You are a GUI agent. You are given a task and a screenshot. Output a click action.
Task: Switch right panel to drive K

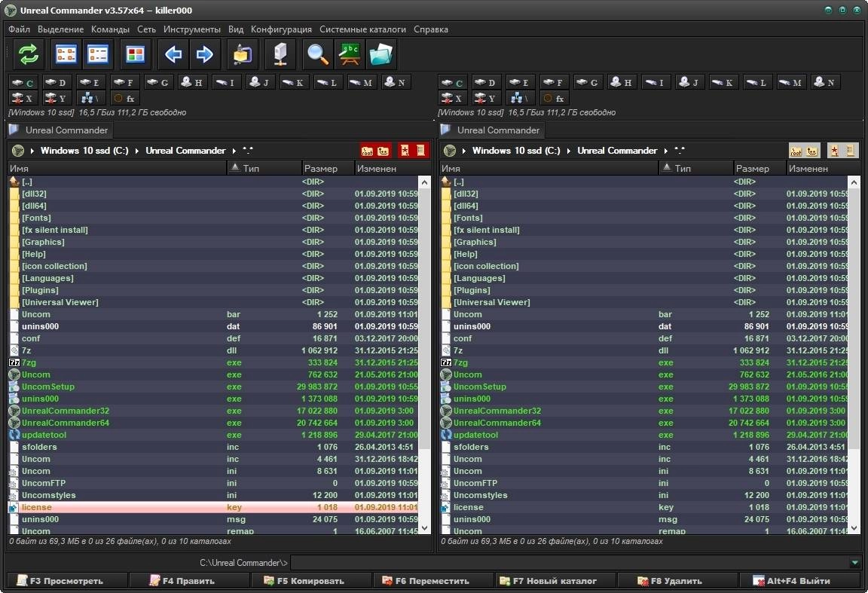point(723,82)
